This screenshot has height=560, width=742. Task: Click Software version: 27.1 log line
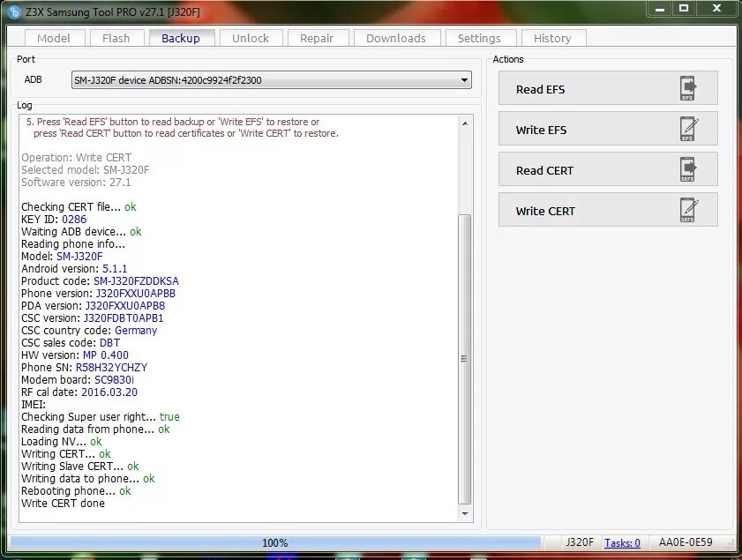[76, 182]
